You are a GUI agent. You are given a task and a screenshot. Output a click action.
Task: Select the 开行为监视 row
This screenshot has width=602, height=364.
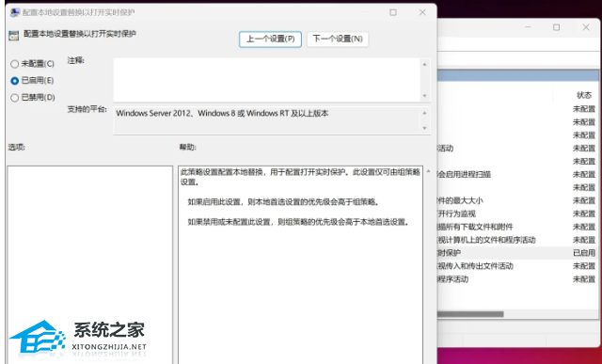point(518,214)
